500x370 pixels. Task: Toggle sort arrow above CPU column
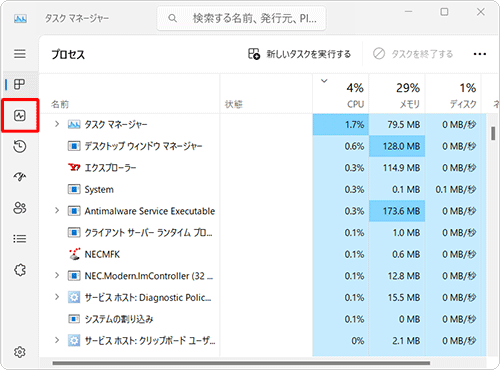coord(324,81)
